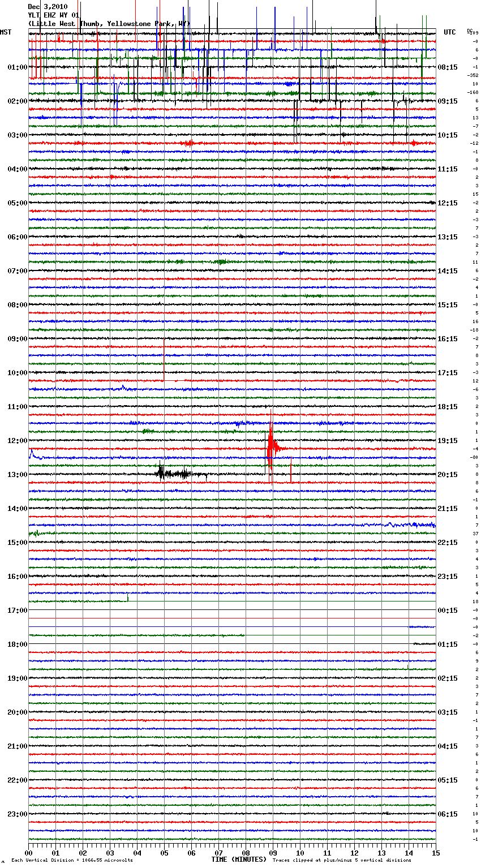
Task: Click the UTC time zone header
Action: point(450,32)
